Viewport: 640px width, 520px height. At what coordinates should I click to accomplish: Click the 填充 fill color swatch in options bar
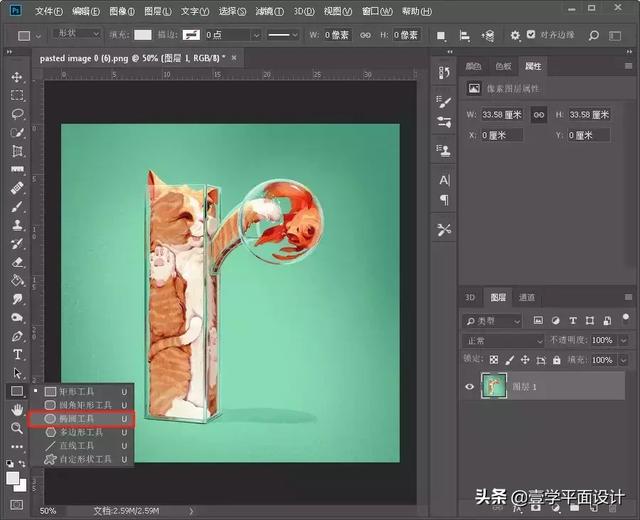pos(142,35)
